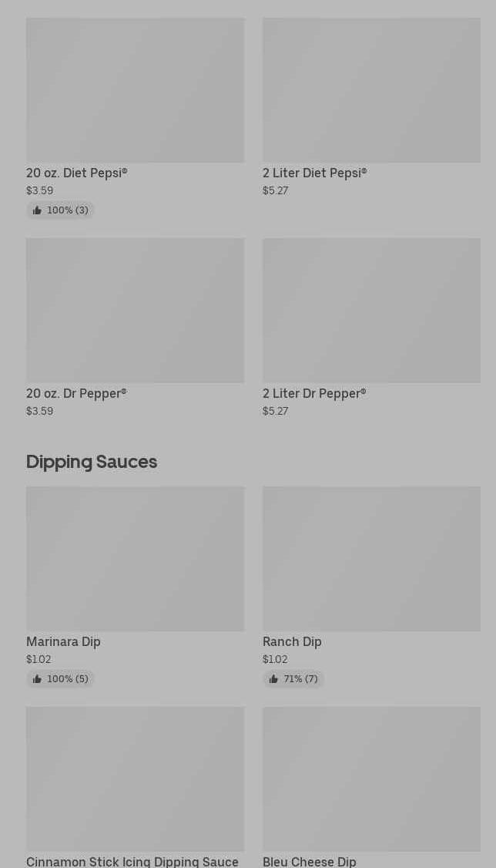Screen dimensions: 496x868
Task: Click the "20 oz. Diet Pepsi" item name
Action: coord(76,173)
